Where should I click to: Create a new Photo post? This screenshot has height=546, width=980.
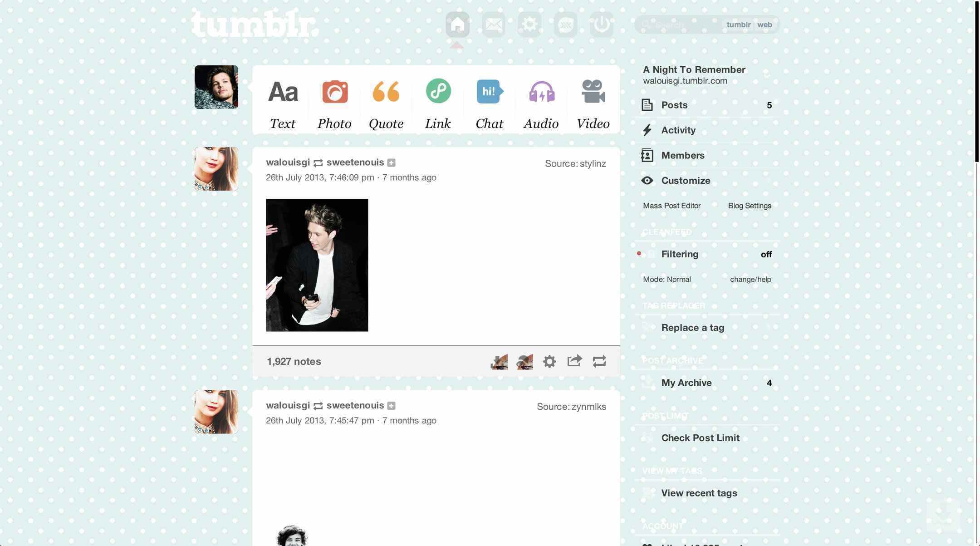click(334, 104)
